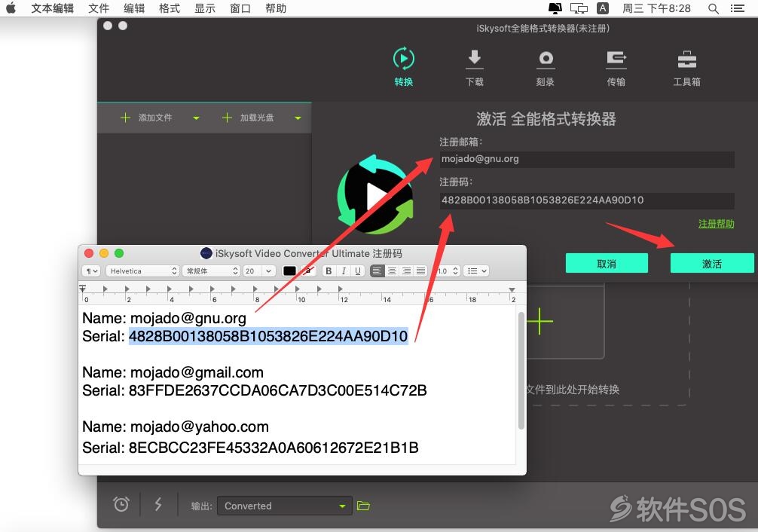Align text left in TextEdit
Screen dimensions: 758x532
tap(377, 271)
